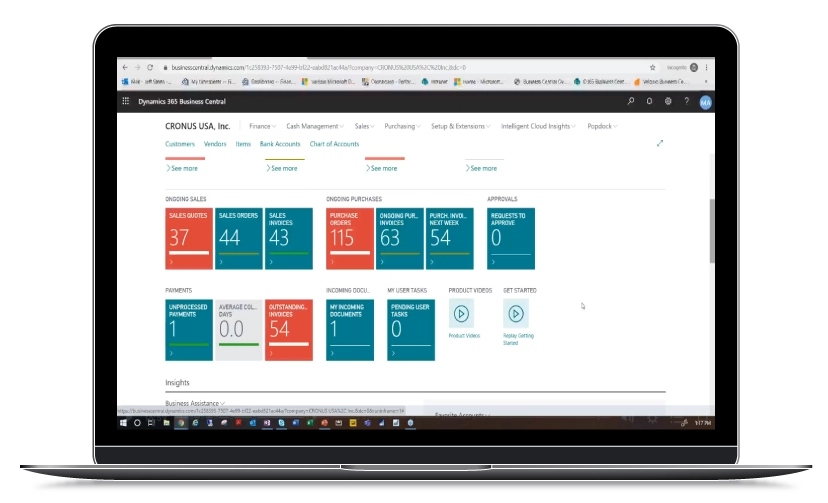Open the Task View taskbar icon

click(152, 423)
